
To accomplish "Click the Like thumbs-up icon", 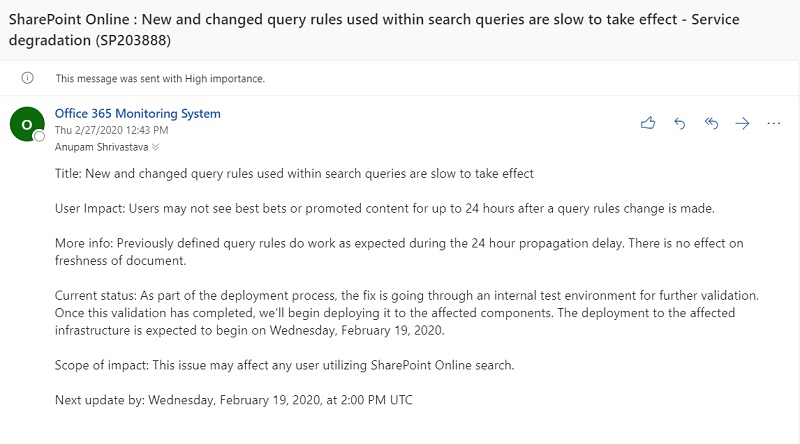I will [x=648, y=123].
